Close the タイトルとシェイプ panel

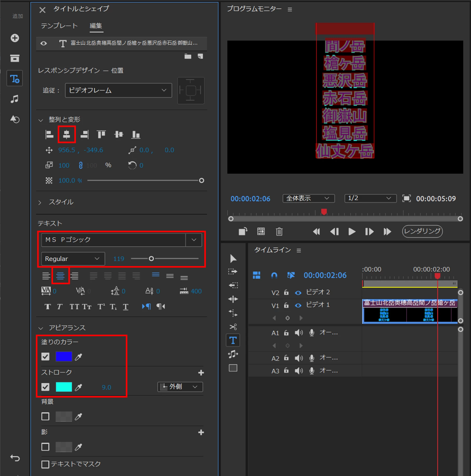coord(42,10)
